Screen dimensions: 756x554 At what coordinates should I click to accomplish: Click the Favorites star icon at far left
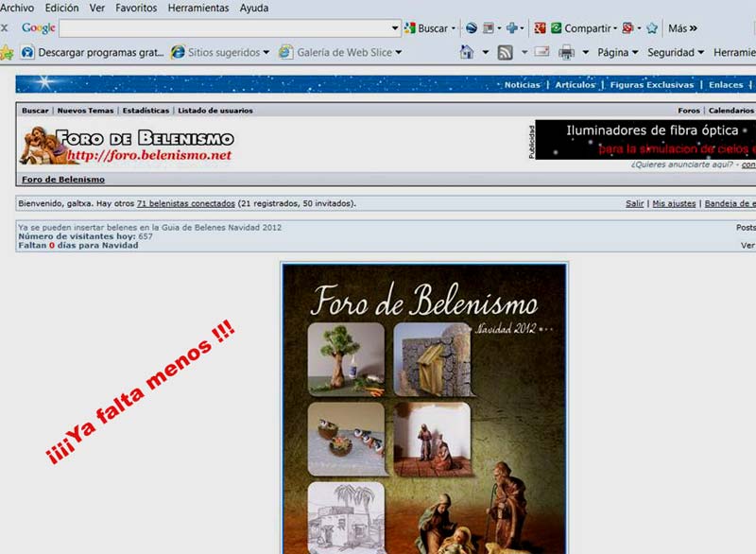coord(6,53)
